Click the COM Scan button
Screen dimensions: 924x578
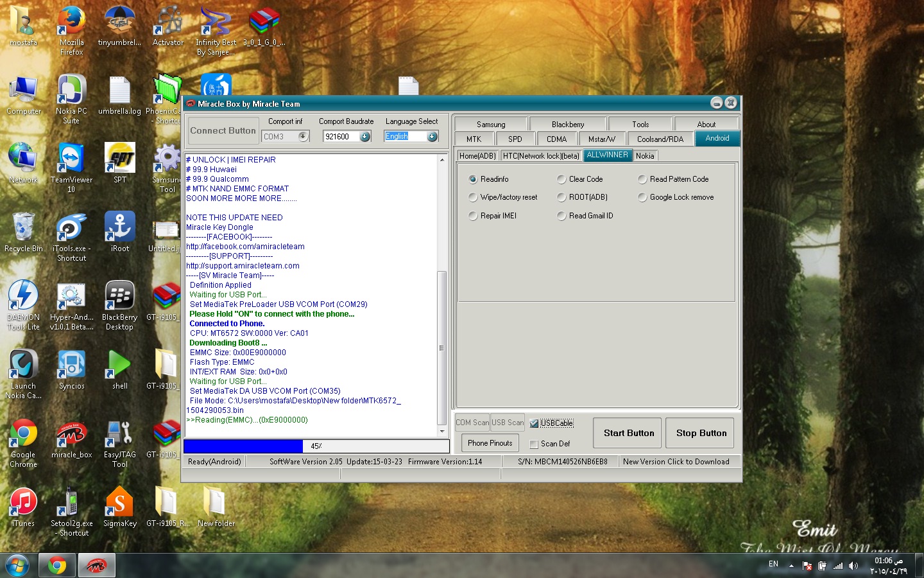(472, 423)
